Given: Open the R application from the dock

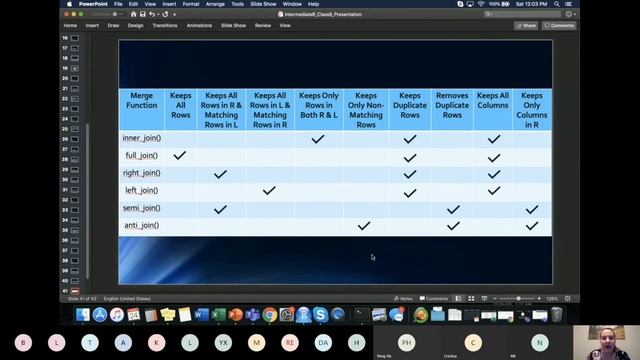Looking at the screenshot, I should [303, 315].
